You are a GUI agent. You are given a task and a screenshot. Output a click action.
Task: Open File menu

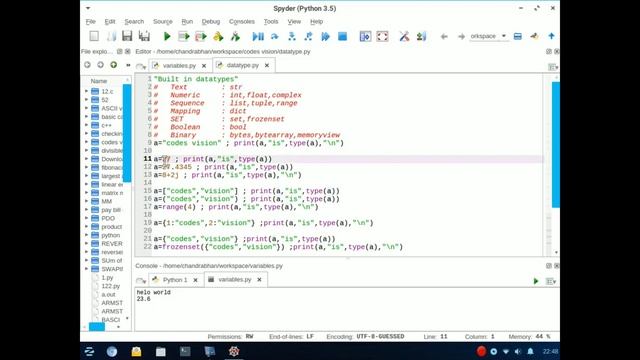click(x=91, y=22)
